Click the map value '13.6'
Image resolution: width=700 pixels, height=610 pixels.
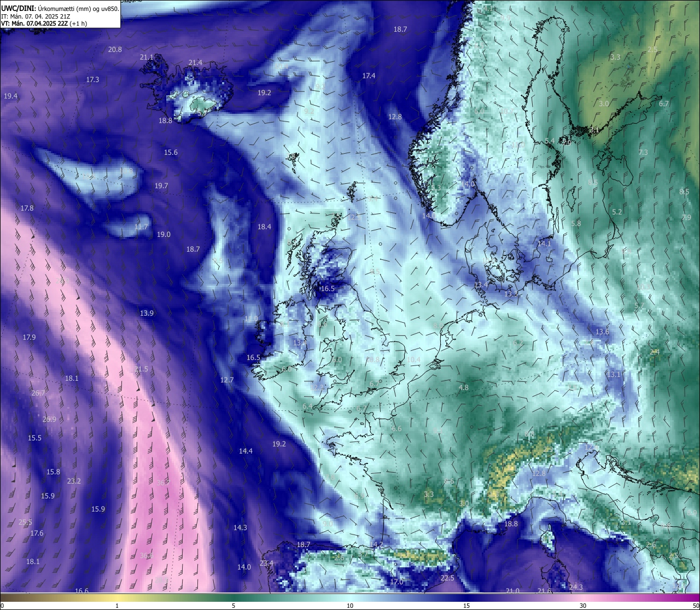pyautogui.click(x=602, y=332)
